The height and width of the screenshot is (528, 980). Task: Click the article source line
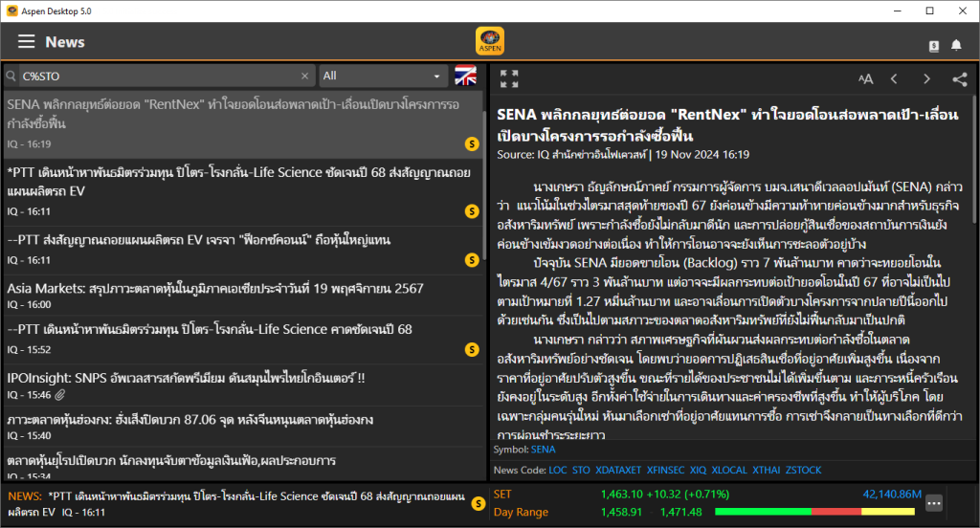click(623, 154)
